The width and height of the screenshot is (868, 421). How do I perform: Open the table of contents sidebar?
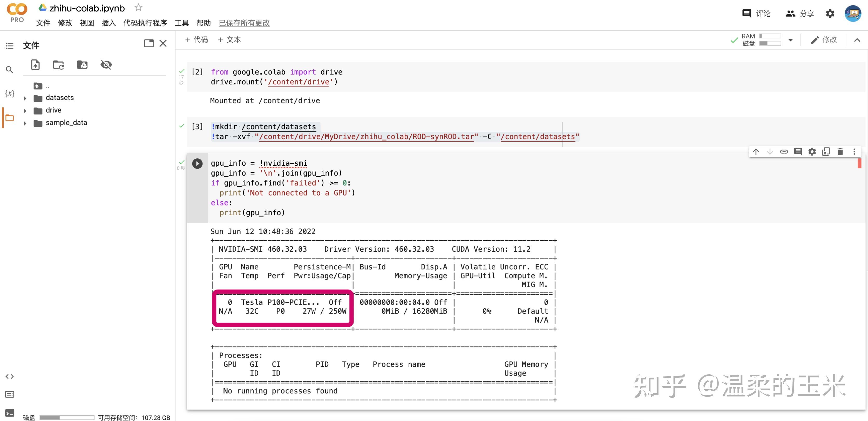(x=9, y=46)
